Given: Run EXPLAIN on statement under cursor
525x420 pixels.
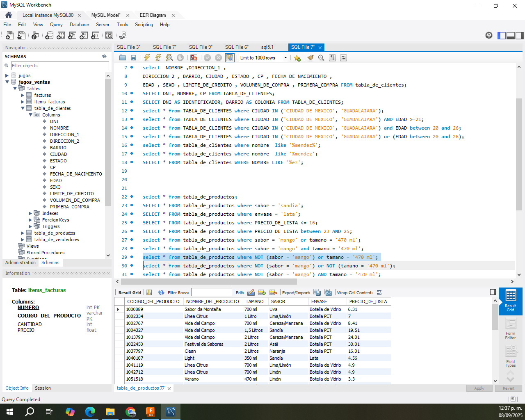Looking at the screenshot, I should (x=169, y=58).
